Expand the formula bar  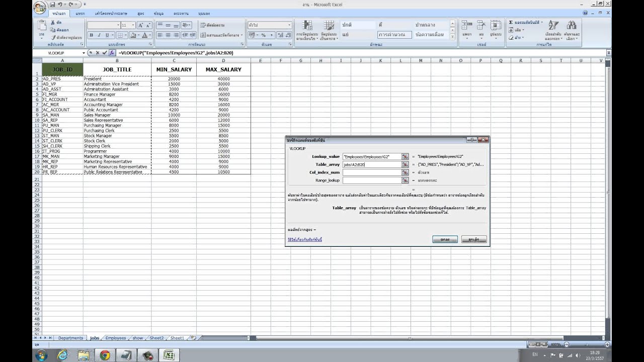click(608, 53)
